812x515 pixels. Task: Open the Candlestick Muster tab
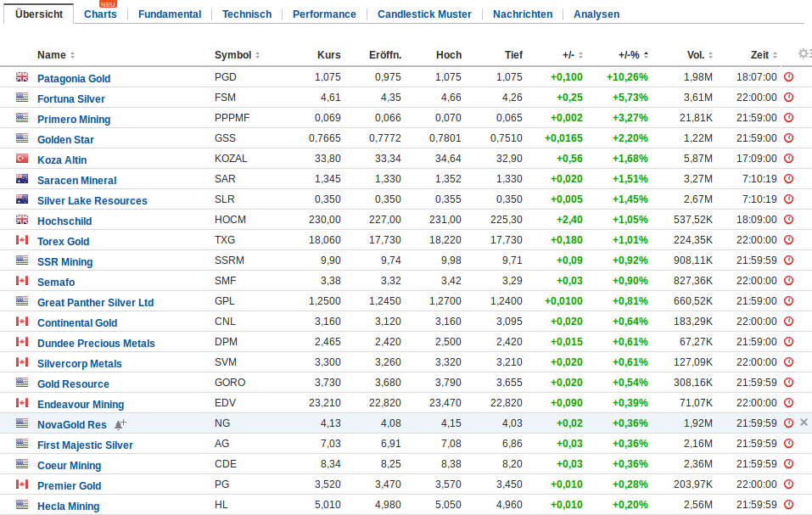[424, 14]
